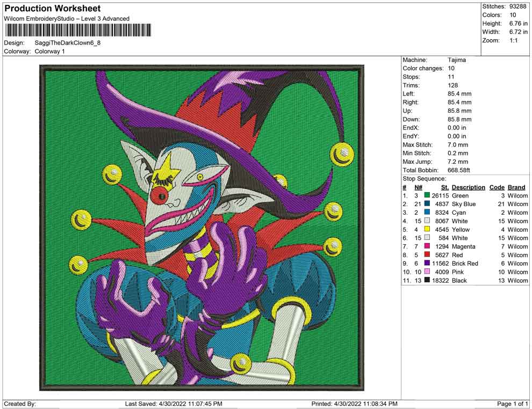This screenshot has height=409, width=532.
Task: Click the Trims value '128'
Action: click(452, 85)
